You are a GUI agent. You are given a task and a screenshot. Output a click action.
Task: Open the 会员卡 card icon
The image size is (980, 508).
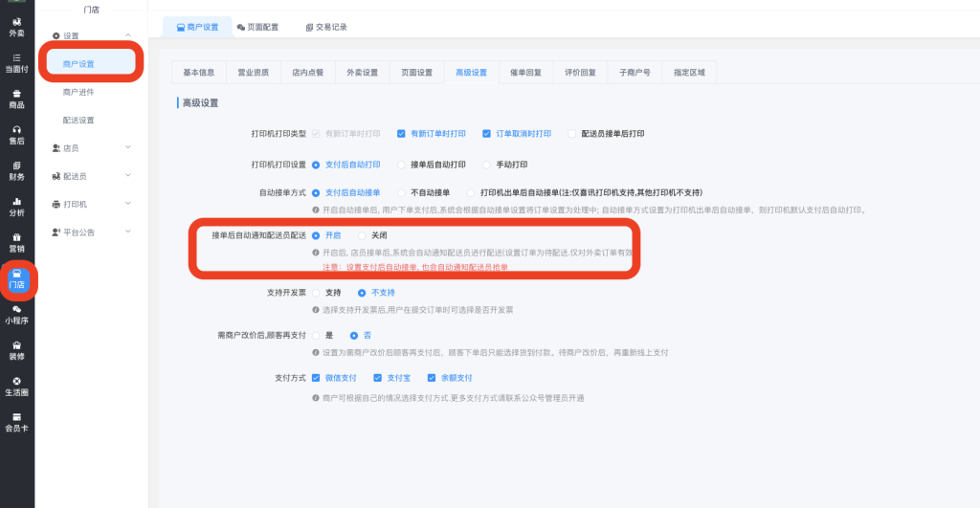pos(16,422)
